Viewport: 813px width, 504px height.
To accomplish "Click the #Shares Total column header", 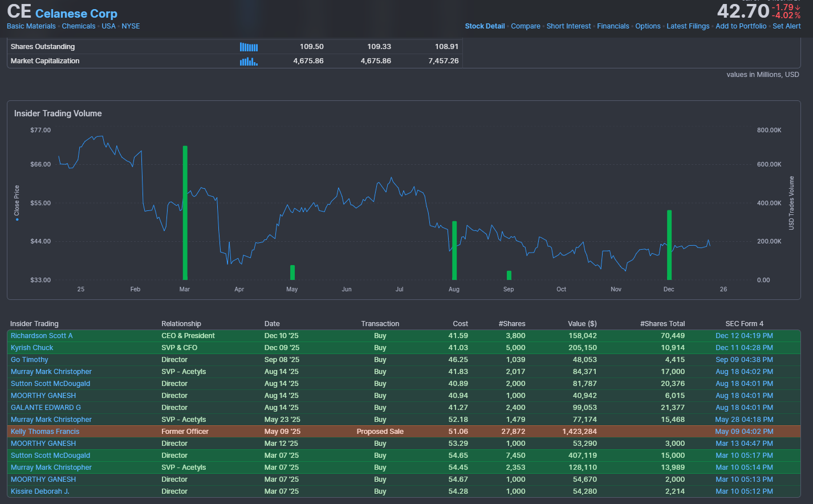I will pos(662,324).
